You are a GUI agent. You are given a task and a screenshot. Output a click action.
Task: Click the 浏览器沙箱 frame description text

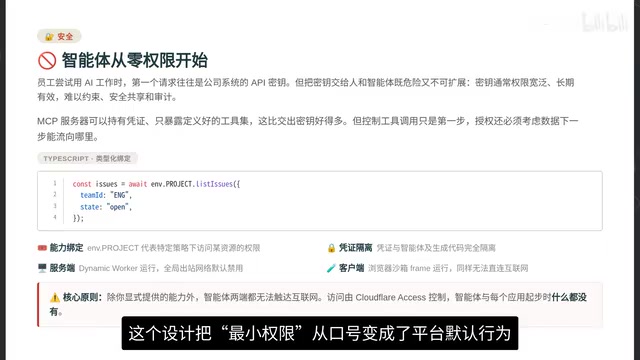(x=448, y=268)
